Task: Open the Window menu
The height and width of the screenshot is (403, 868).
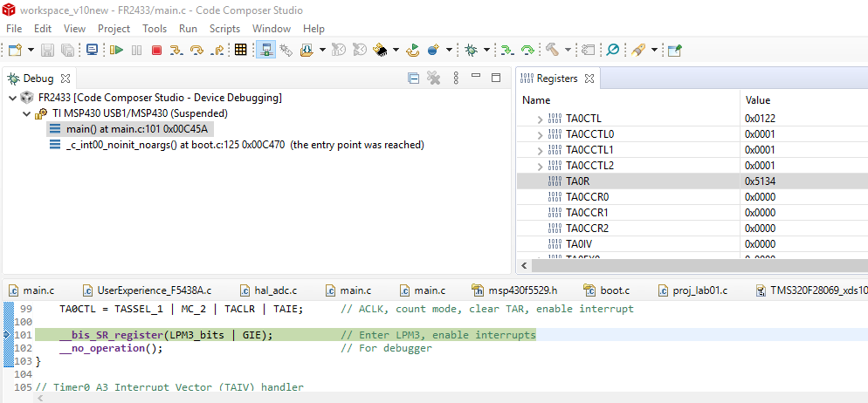Action: [x=272, y=29]
